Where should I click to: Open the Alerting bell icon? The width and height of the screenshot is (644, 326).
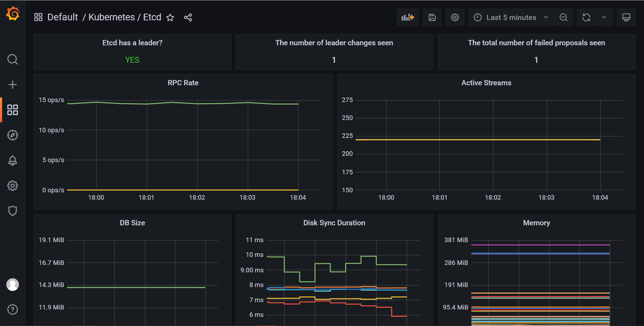[x=13, y=160]
